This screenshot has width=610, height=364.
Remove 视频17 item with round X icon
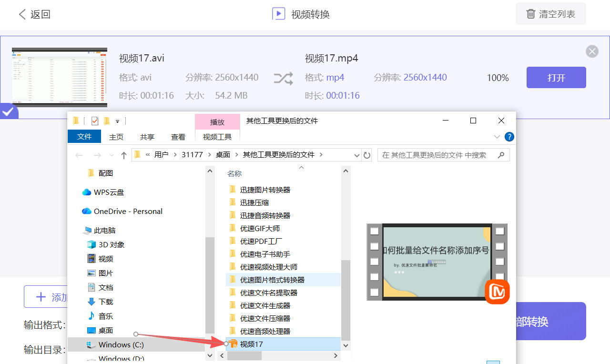click(x=592, y=51)
